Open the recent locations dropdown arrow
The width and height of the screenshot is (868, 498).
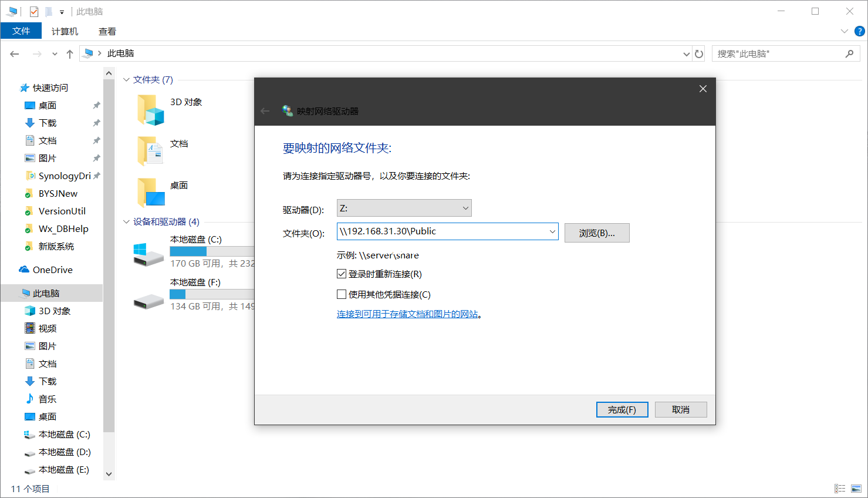(55, 54)
